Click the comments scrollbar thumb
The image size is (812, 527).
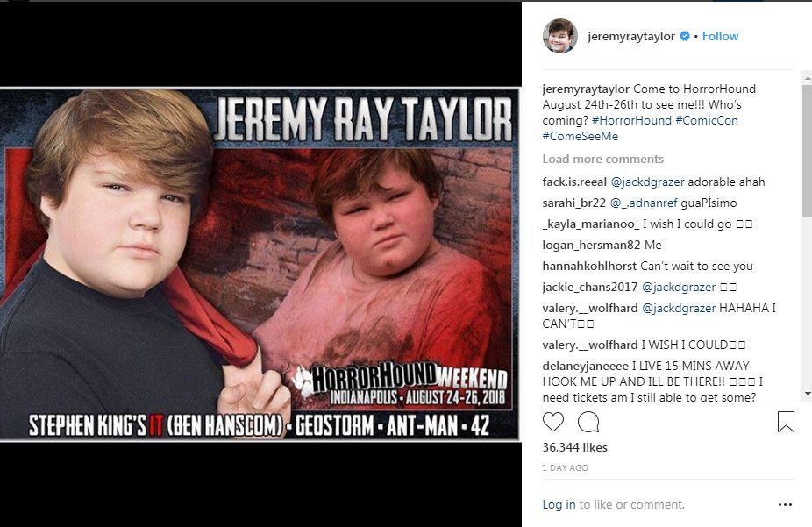click(807, 151)
